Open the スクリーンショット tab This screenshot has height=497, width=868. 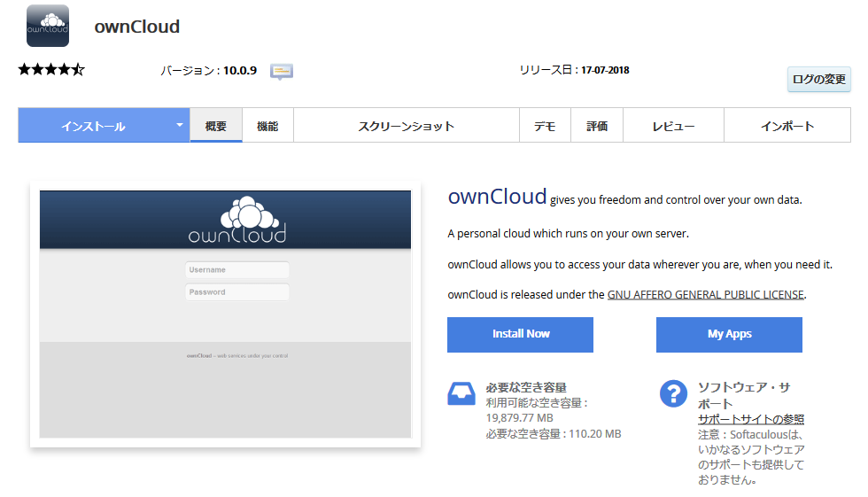click(406, 126)
